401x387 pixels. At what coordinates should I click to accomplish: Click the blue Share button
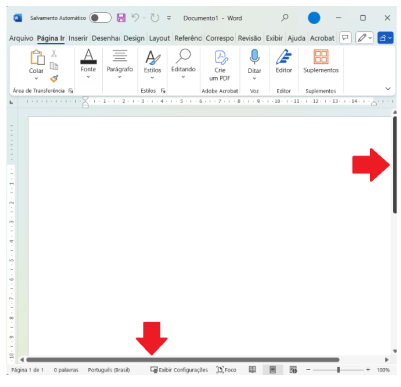[x=385, y=38]
